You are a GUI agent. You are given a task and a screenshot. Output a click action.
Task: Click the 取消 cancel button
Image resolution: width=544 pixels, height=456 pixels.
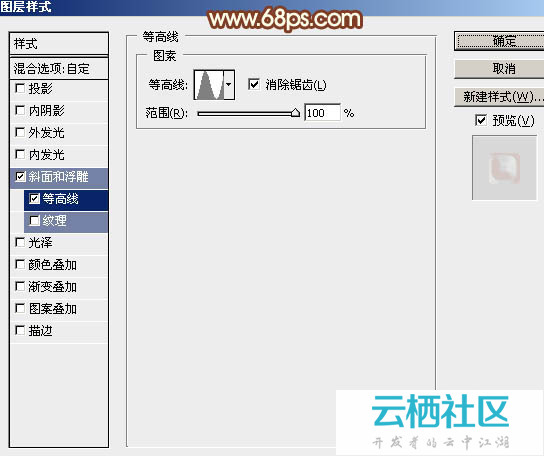(500, 69)
